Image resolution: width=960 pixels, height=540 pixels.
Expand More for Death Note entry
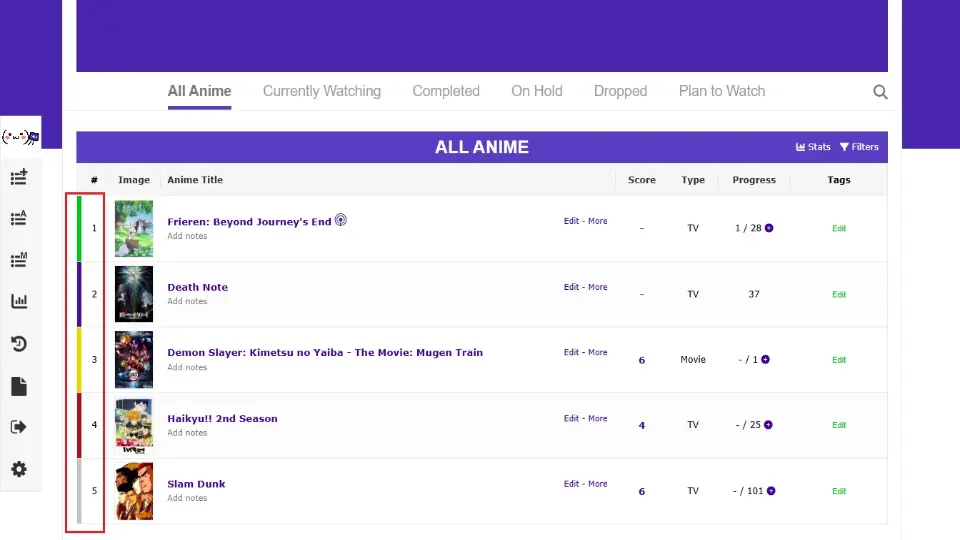pos(598,287)
